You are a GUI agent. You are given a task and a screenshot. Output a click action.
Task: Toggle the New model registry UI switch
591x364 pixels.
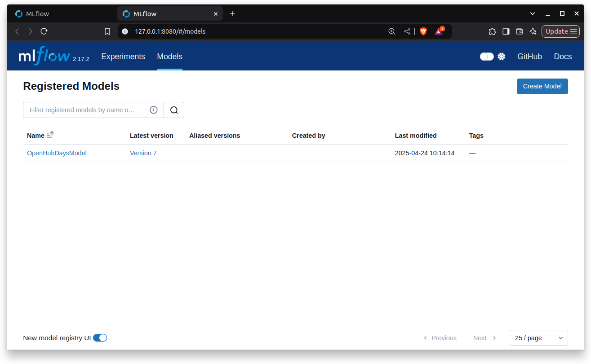pos(100,338)
